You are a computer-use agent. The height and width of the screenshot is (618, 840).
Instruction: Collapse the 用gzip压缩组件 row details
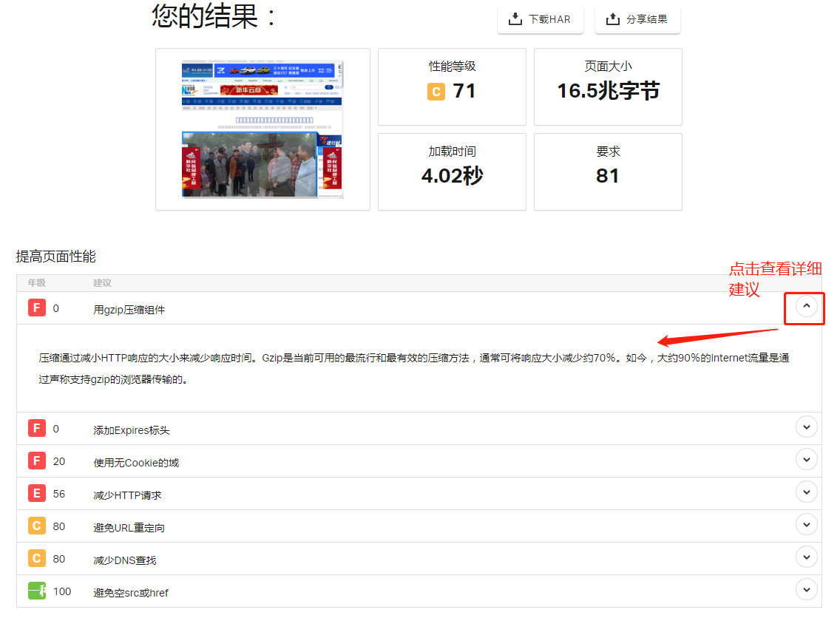(806, 306)
